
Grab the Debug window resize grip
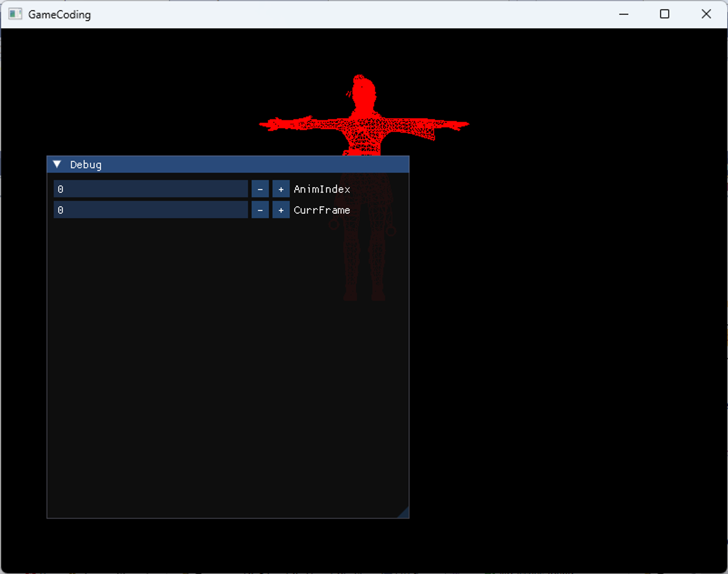(x=405, y=514)
